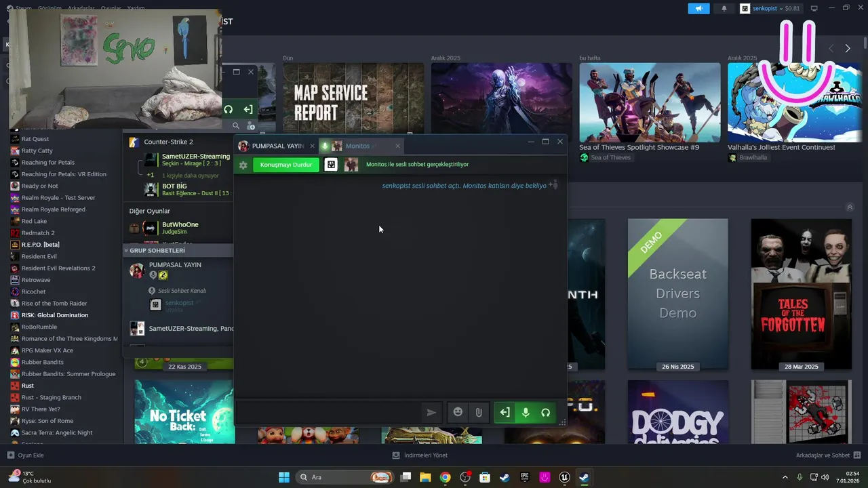
Task: Go to next news items arrow
Action: coord(847,48)
